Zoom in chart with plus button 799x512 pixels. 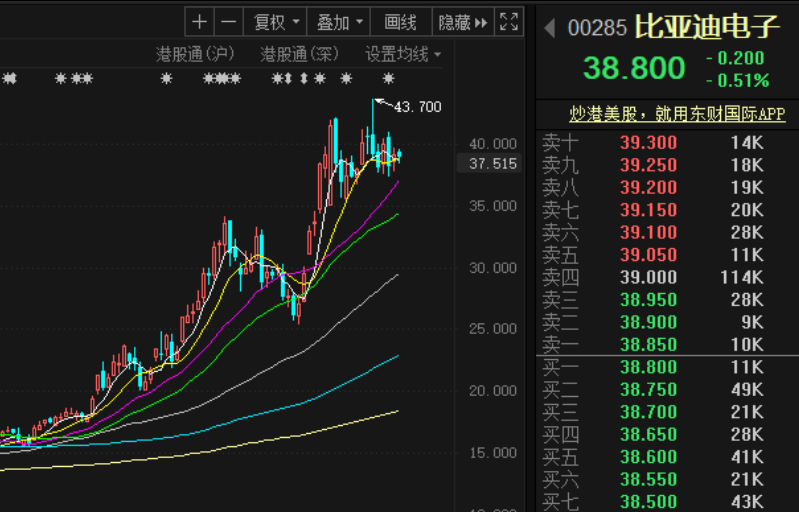[200, 22]
